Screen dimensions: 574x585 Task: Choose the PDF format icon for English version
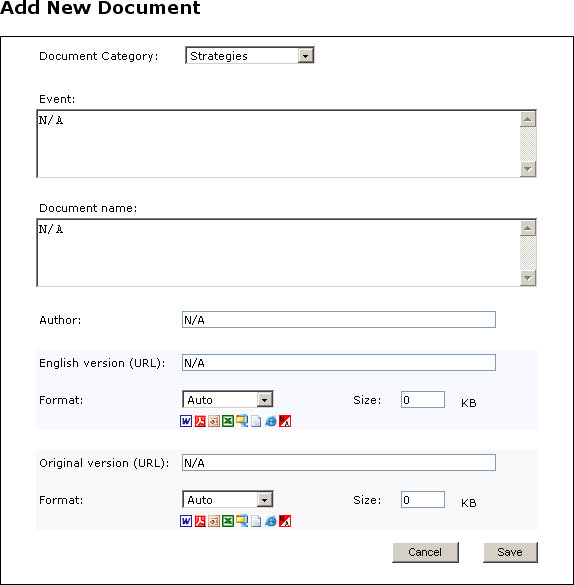pos(200,421)
